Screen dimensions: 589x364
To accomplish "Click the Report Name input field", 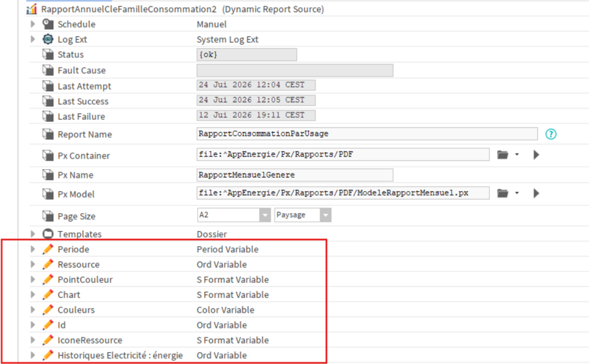I will click(x=367, y=133).
